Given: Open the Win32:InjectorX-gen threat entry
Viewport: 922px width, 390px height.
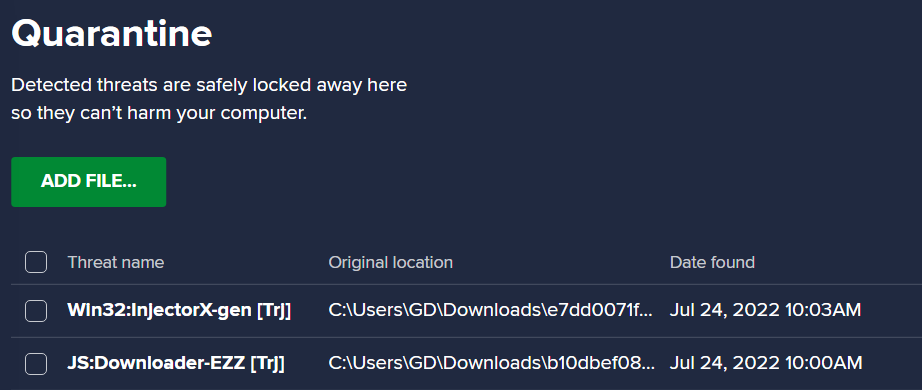Looking at the screenshot, I should [x=179, y=310].
